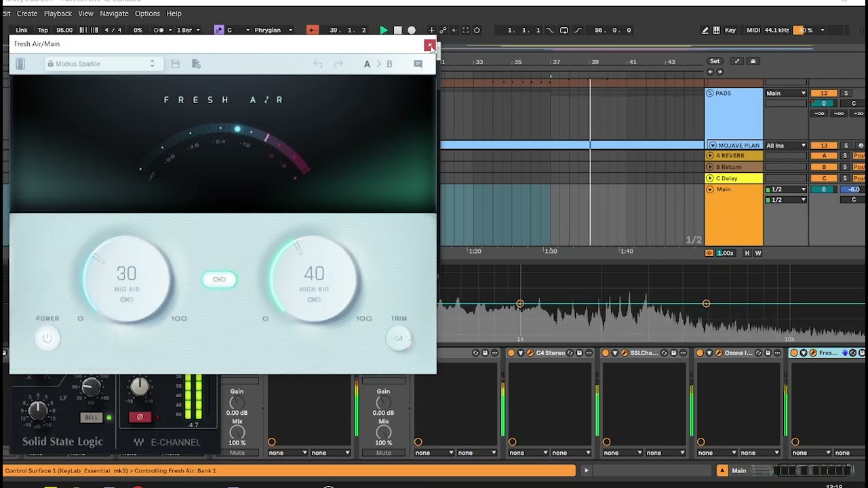The image size is (868, 488).
Task: Click the Link button in the transport bar
Action: [22, 30]
